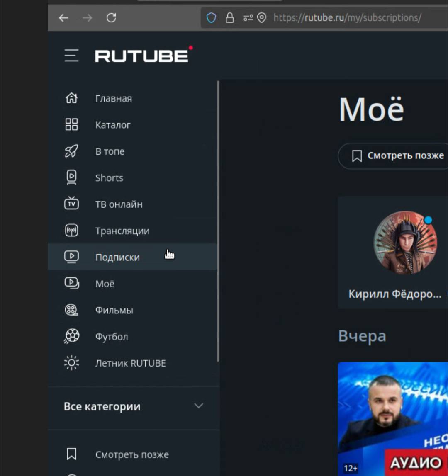Open Каталог from the sidebar
448x476 pixels.
[113, 125]
